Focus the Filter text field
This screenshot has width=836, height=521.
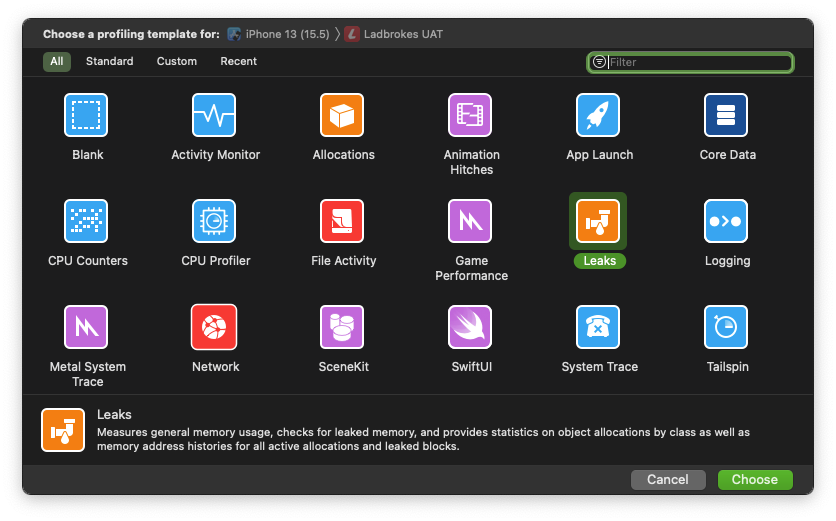pyautogui.click(x=690, y=62)
